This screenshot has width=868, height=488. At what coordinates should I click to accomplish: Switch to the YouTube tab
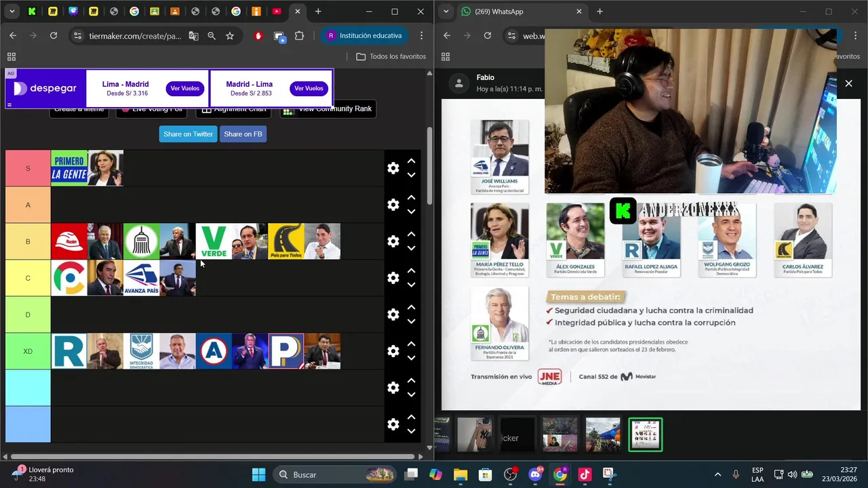pyautogui.click(x=276, y=12)
